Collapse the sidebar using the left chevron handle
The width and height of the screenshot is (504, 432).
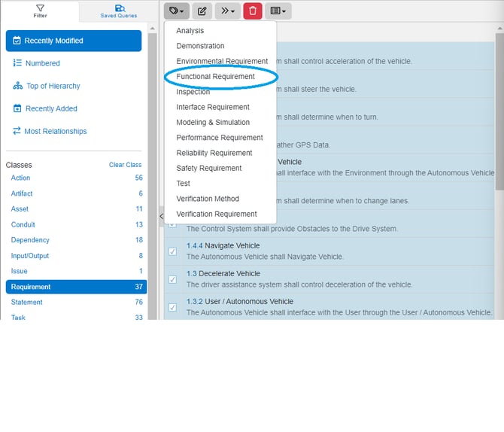point(160,216)
